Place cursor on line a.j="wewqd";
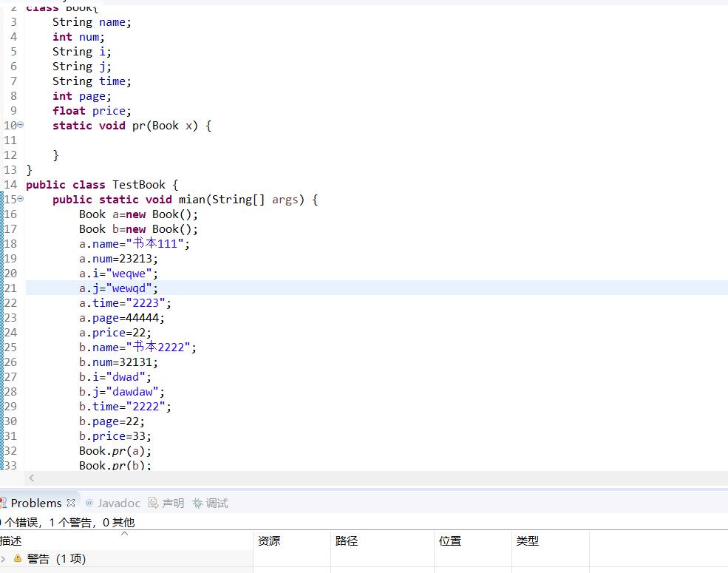This screenshot has width=728, height=573. pos(118,288)
